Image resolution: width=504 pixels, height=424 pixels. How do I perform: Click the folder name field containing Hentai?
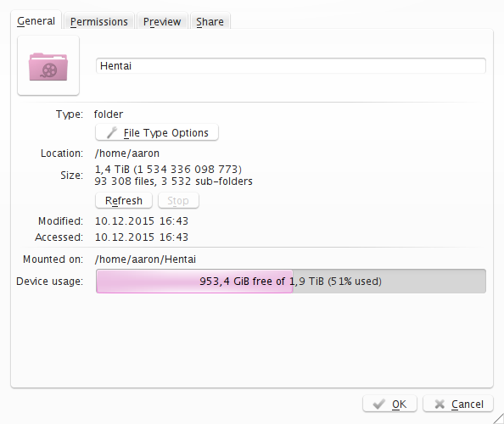coord(291,66)
